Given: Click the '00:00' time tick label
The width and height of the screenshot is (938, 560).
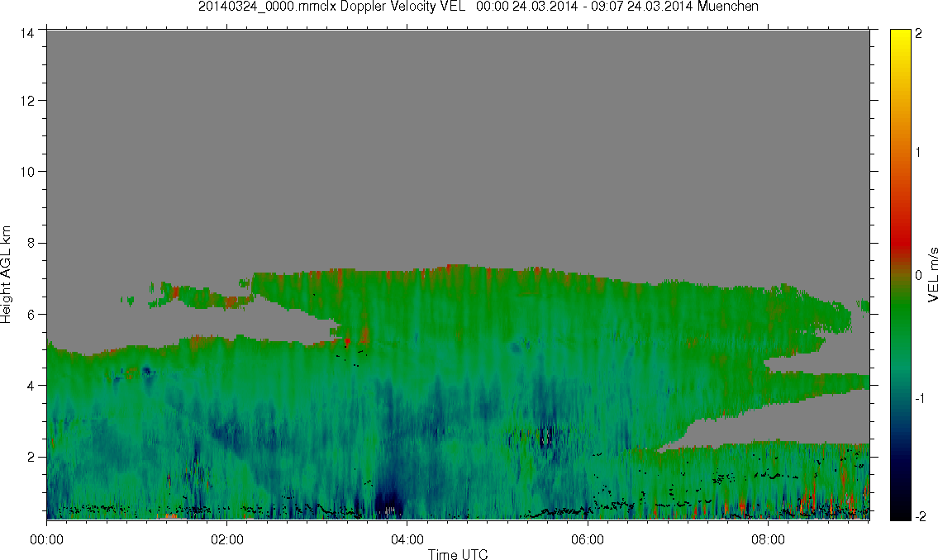Looking at the screenshot, I should 46,539.
